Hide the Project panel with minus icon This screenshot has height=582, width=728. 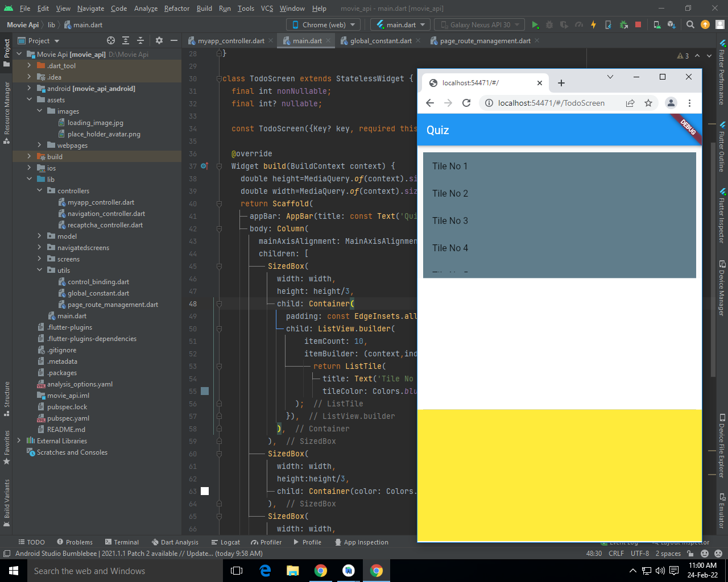coord(174,40)
